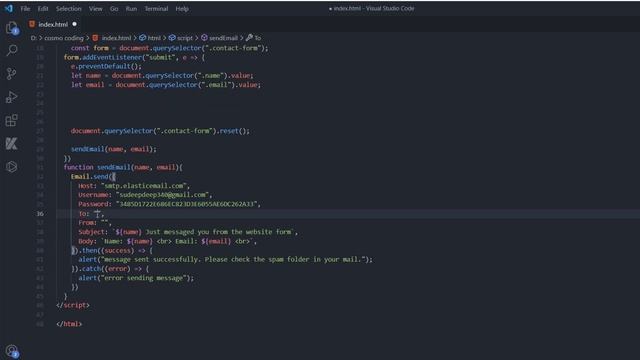Click the cosmo coding breadcrumb folder
The image size is (640, 360).
(64, 38)
